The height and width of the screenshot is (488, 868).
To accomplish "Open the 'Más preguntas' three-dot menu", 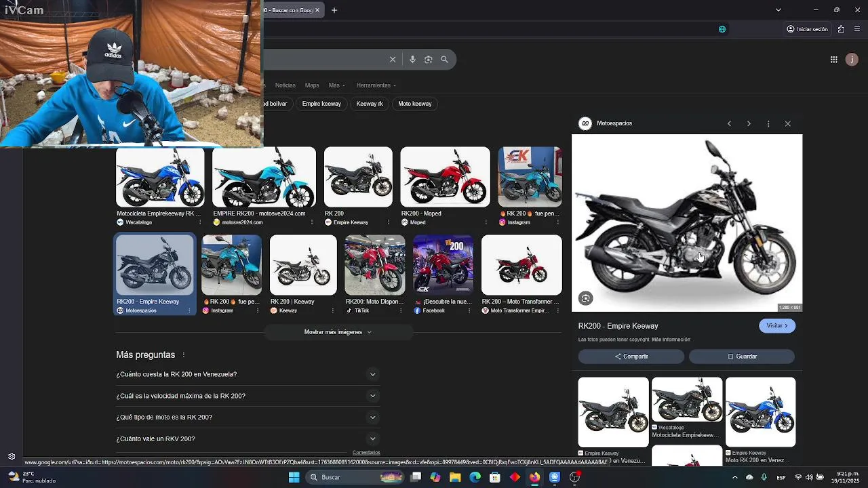I will click(183, 355).
